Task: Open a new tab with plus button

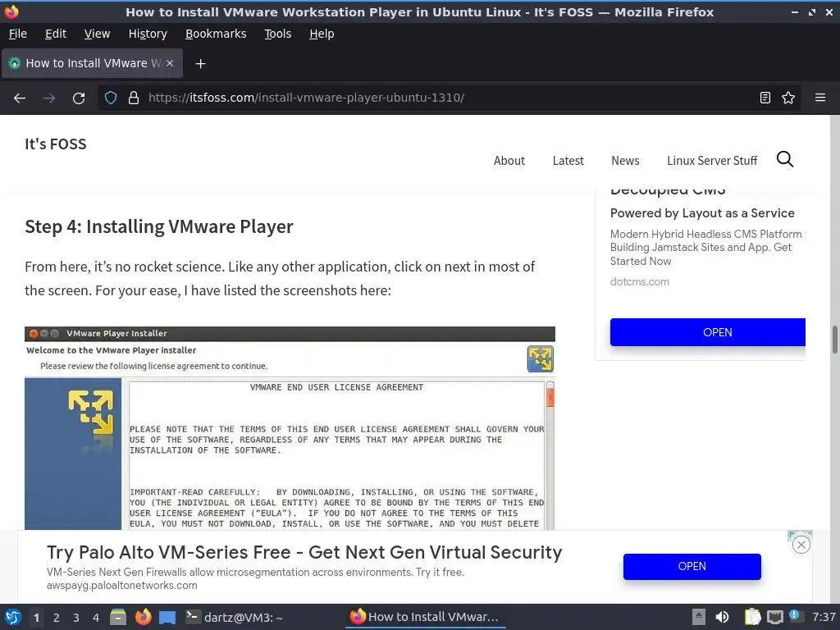Action: (200, 64)
